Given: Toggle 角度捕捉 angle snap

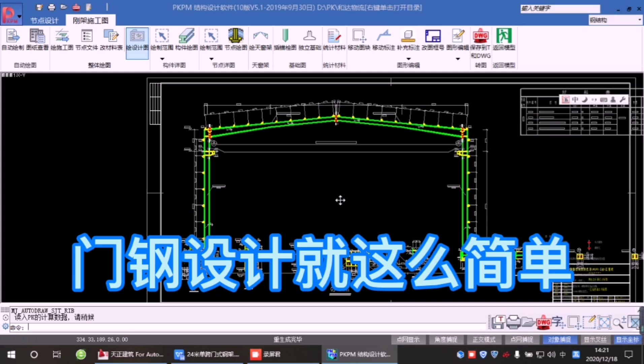Looking at the screenshot, I should click(x=446, y=339).
